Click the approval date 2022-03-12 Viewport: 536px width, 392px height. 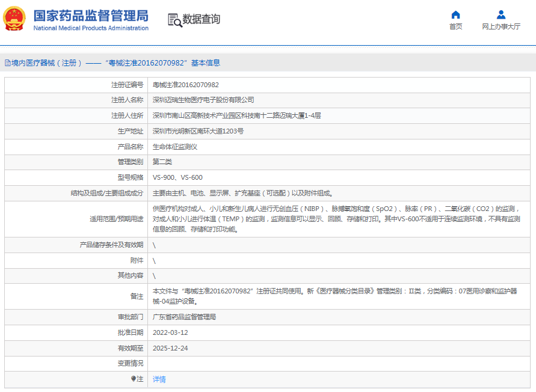point(170,332)
